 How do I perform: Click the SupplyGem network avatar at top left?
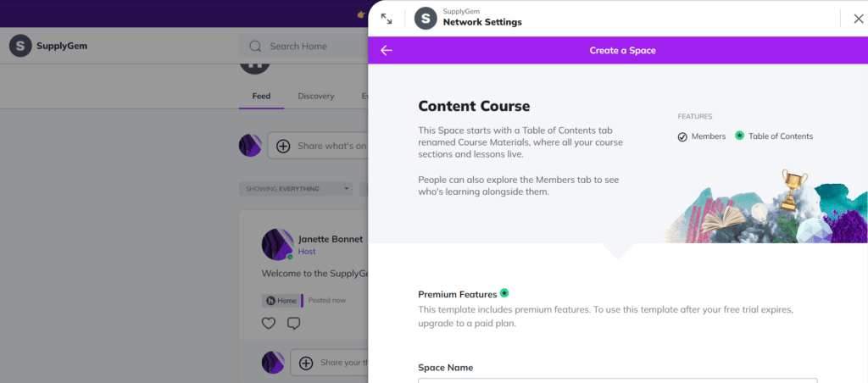tap(20, 46)
